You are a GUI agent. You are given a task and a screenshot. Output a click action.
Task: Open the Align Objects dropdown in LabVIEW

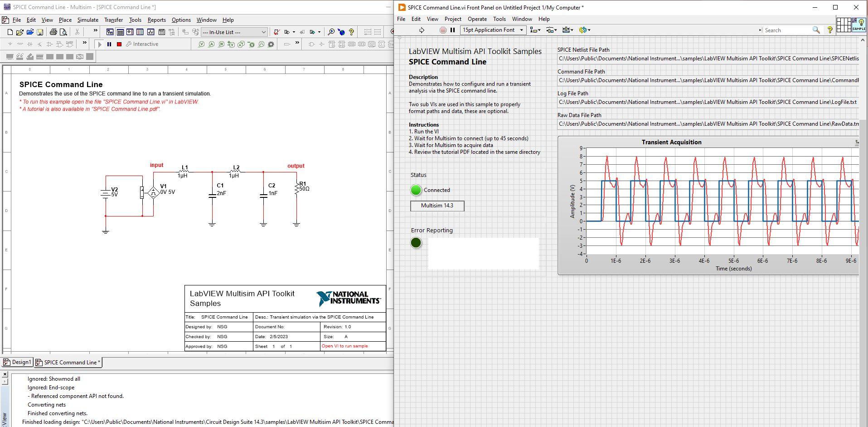535,30
